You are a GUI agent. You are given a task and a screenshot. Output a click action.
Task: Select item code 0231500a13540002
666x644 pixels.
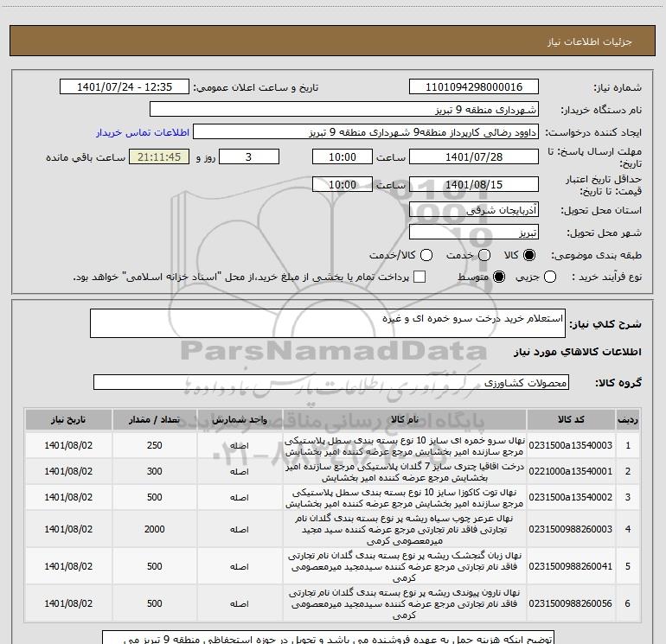pos(571,497)
